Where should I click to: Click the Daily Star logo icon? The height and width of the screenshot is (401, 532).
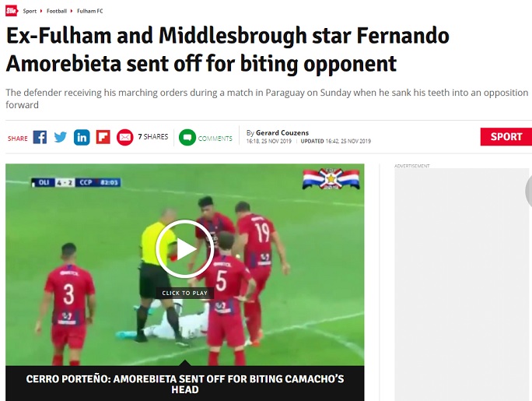(11, 11)
